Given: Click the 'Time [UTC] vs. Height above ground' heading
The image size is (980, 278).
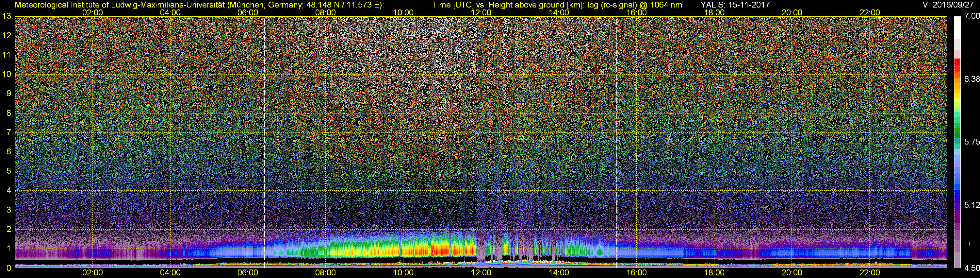Looking at the screenshot, I should coord(557,5).
